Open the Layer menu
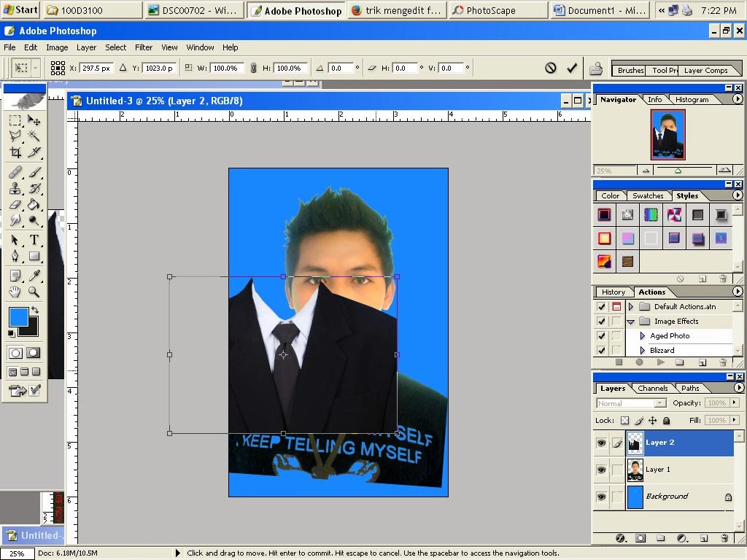The width and height of the screenshot is (747, 560). [86, 47]
